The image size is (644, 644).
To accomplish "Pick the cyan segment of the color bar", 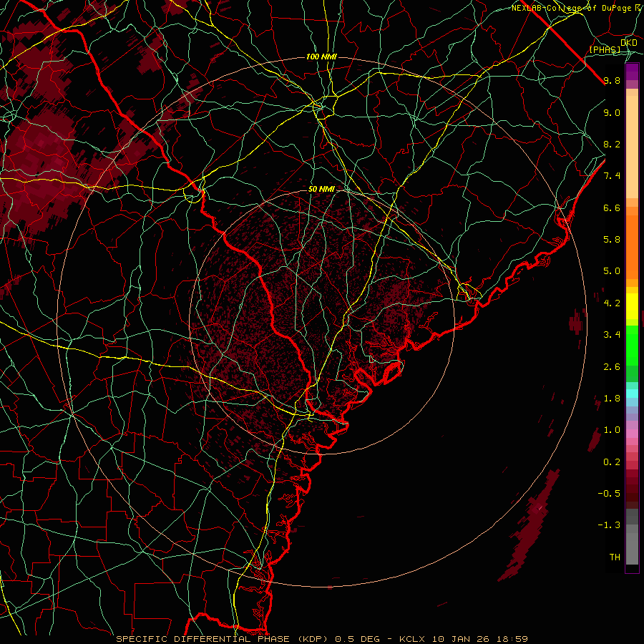I will point(632,394).
